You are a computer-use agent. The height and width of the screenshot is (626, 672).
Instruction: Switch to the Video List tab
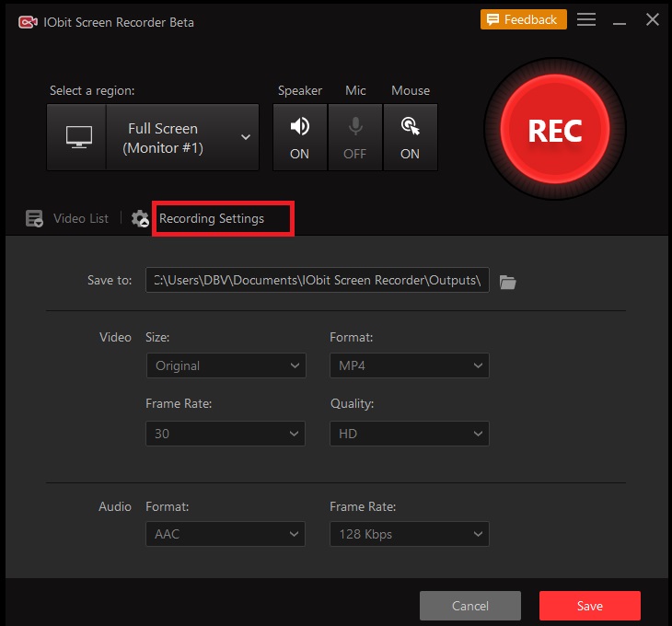[81, 218]
